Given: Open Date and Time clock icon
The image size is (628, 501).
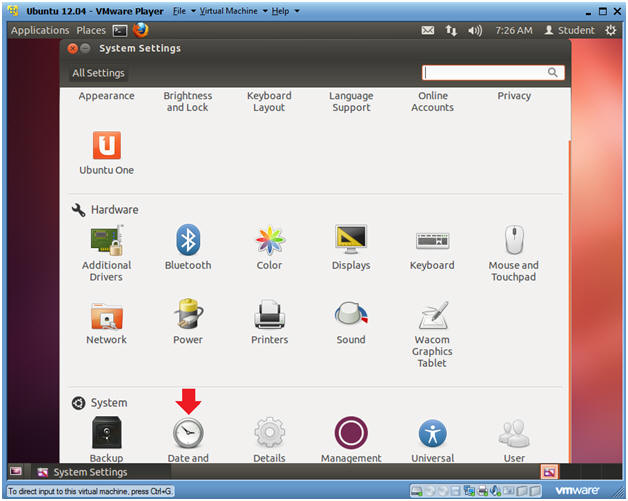Looking at the screenshot, I should pyautogui.click(x=188, y=433).
